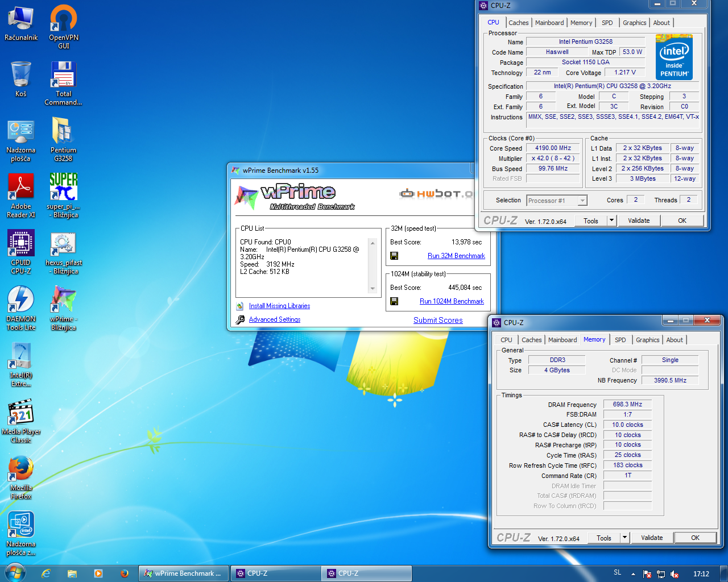Select the DAEMON Tools Lite desktop icon
Viewport: 728px width, 582px height.
(x=21, y=309)
